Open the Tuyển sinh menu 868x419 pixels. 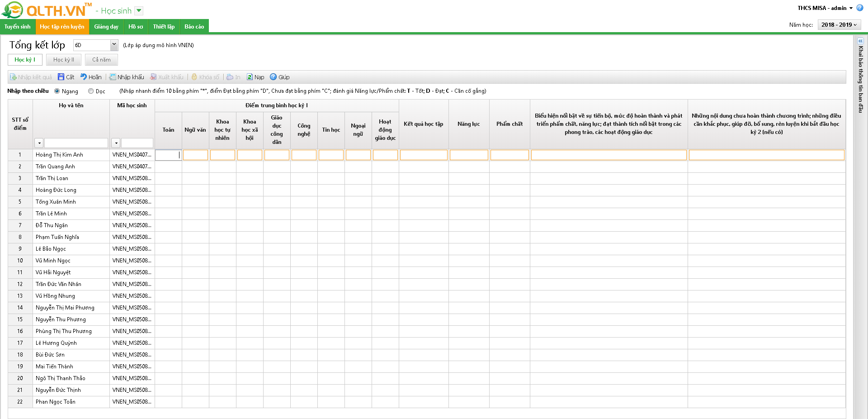18,27
